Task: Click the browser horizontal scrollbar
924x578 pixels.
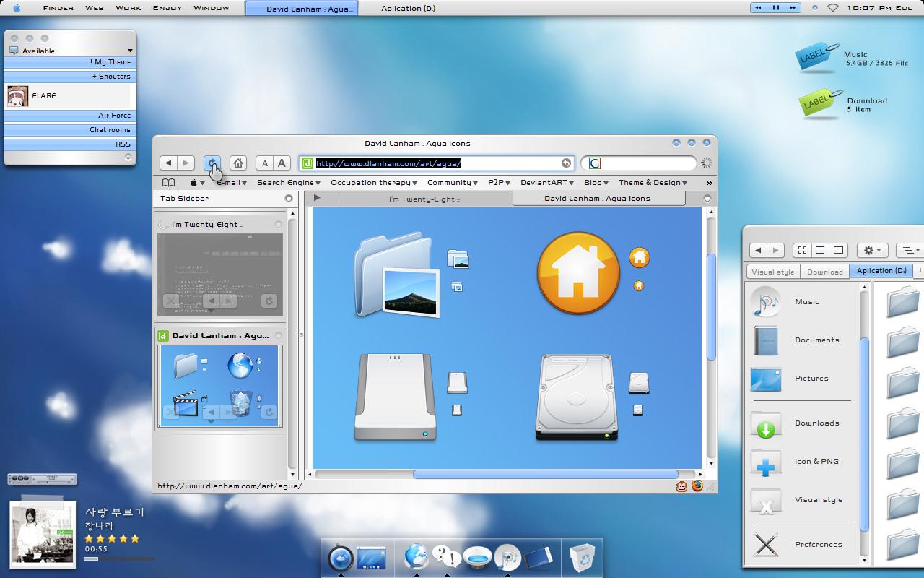Action: 545,475
